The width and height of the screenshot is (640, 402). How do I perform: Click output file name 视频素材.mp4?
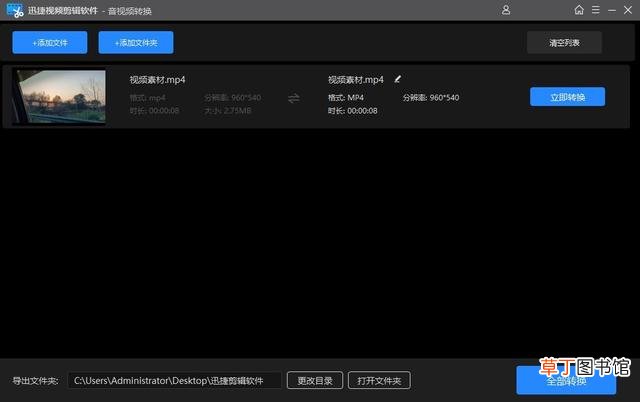(356, 80)
